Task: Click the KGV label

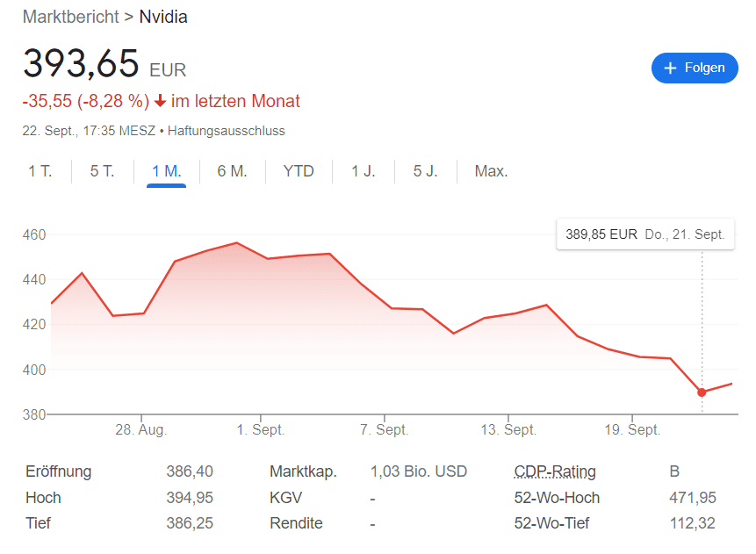Action: [286, 497]
